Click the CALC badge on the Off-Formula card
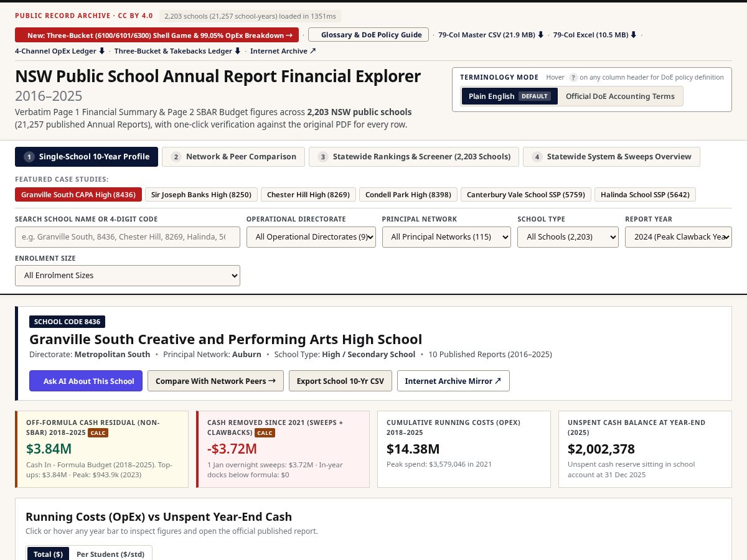The image size is (747, 560). pos(98,433)
